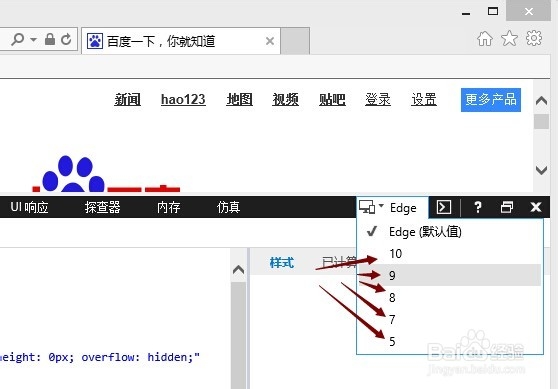Select document mode 10
The height and width of the screenshot is (389, 558).
(x=449, y=254)
